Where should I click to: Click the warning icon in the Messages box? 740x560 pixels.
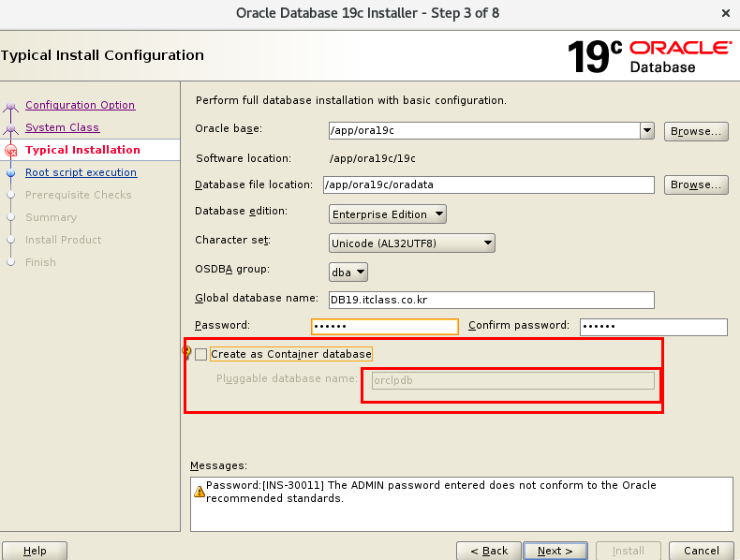click(x=200, y=492)
